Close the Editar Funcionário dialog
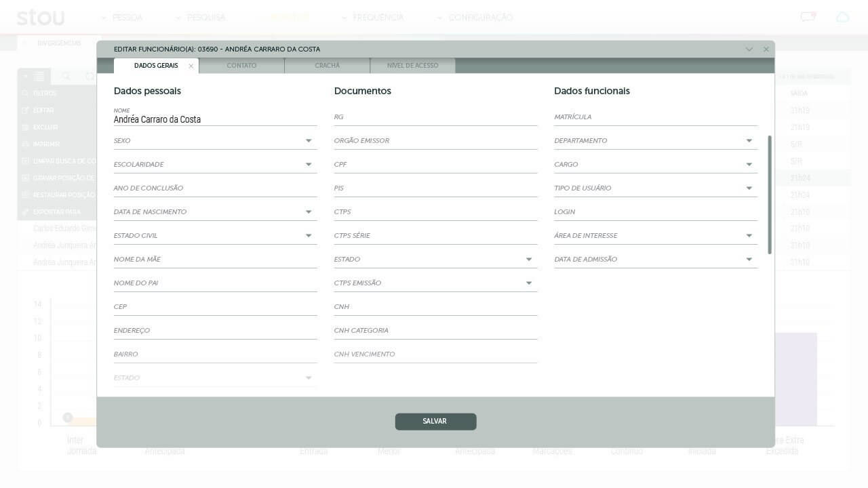The height and width of the screenshot is (488, 868). (x=766, y=49)
